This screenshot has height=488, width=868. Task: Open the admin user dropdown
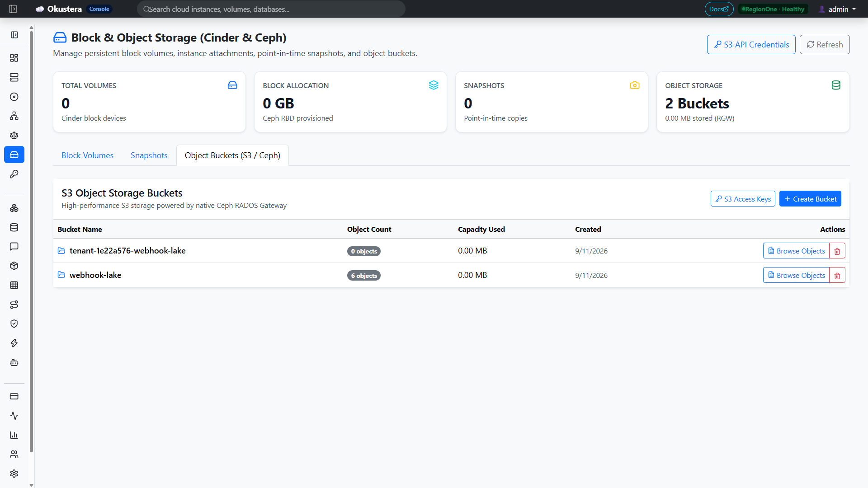(837, 9)
